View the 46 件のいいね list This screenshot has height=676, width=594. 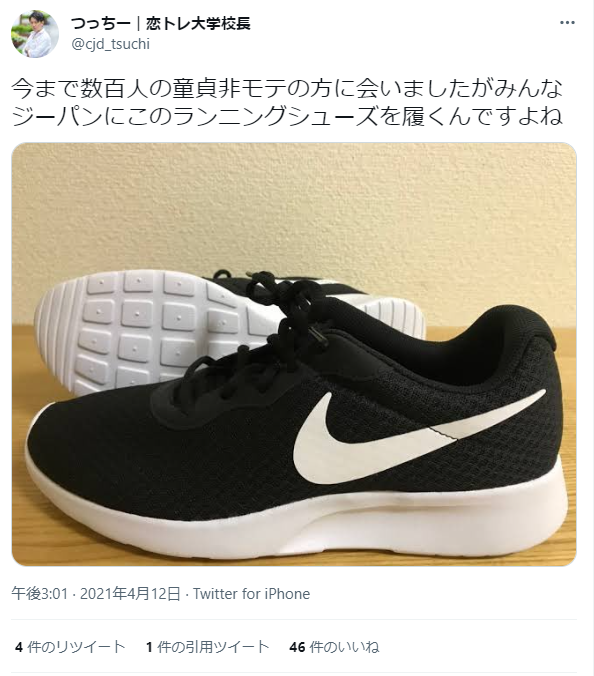point(335,647)
